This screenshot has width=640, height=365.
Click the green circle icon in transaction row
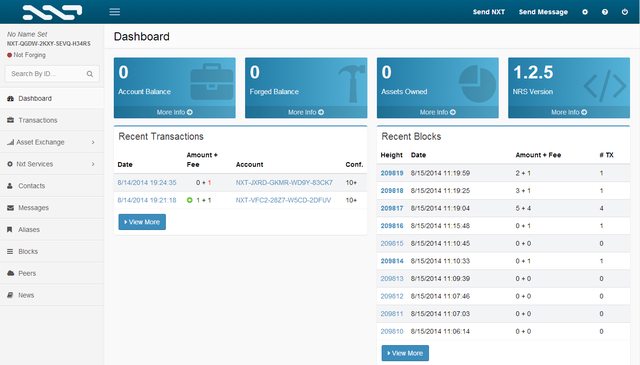pos(189,200)
